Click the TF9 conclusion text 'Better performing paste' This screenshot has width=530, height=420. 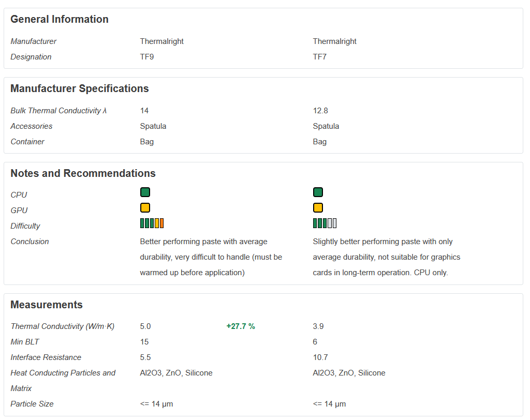click(181, 242)
